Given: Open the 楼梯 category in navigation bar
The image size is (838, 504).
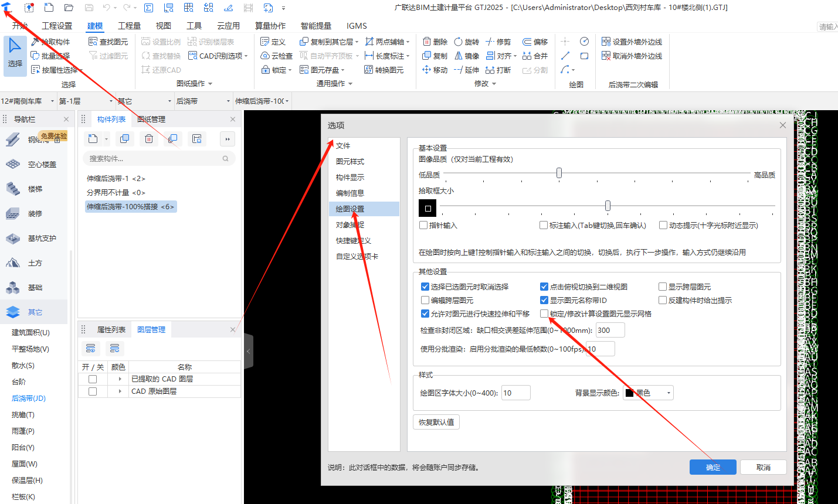Looking at the screenshot, I should tap(34, 189).
